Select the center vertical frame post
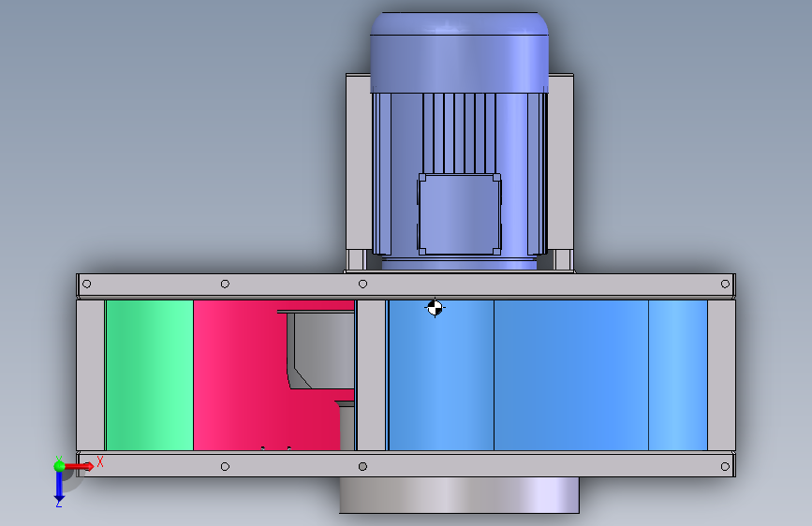The width and height of the screenshot is (812, 526). (x=371, y=375)
